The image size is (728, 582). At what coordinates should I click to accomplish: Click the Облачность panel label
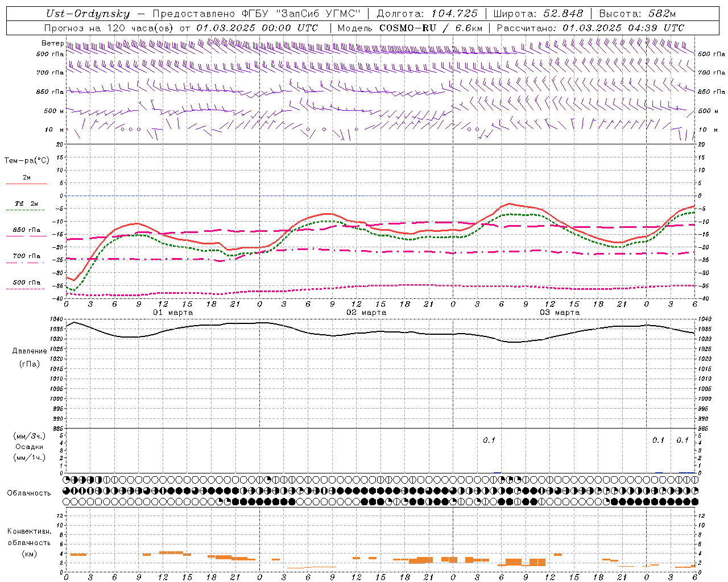[29, 493]
